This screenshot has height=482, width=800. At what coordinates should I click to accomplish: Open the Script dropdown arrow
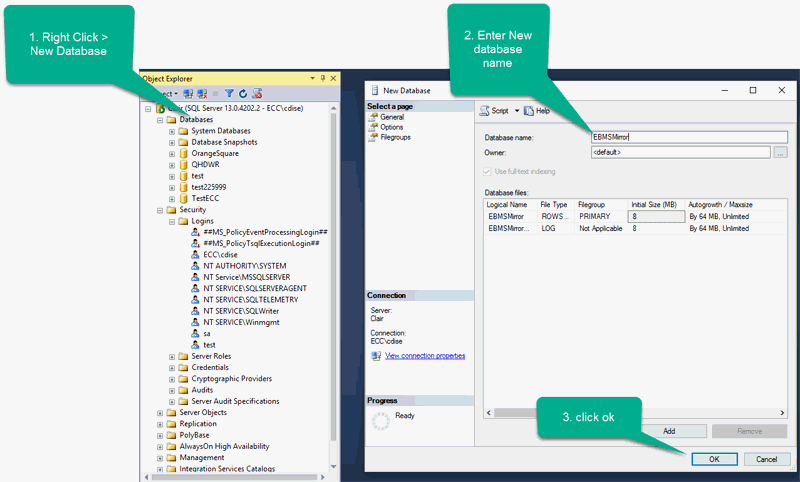coord(517,111)
